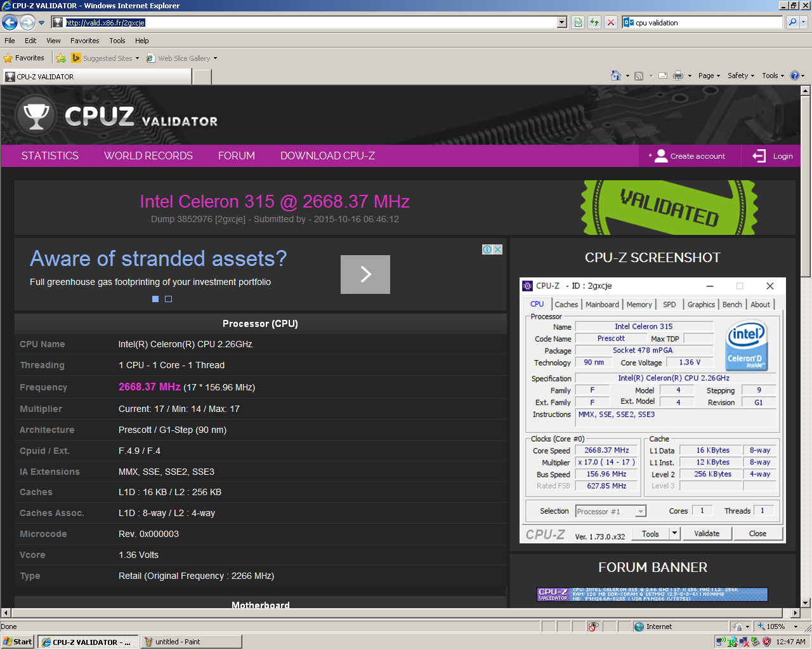This screenshot has width=812, height=650.
Task: Click the CPU-Z VALIDATOR taskbar button
Action: (88, 642)
